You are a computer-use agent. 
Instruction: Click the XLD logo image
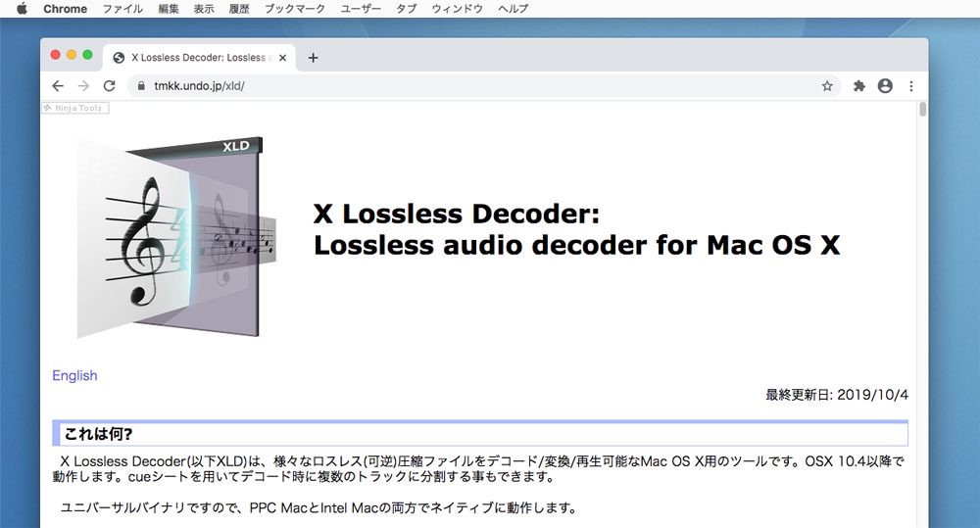pos(176,237)
